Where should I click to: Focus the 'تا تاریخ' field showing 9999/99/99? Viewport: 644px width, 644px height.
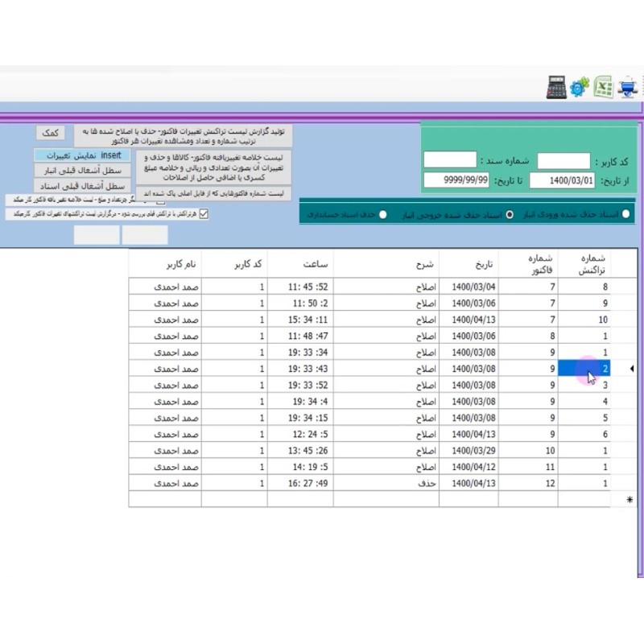(x=456, y=180)
